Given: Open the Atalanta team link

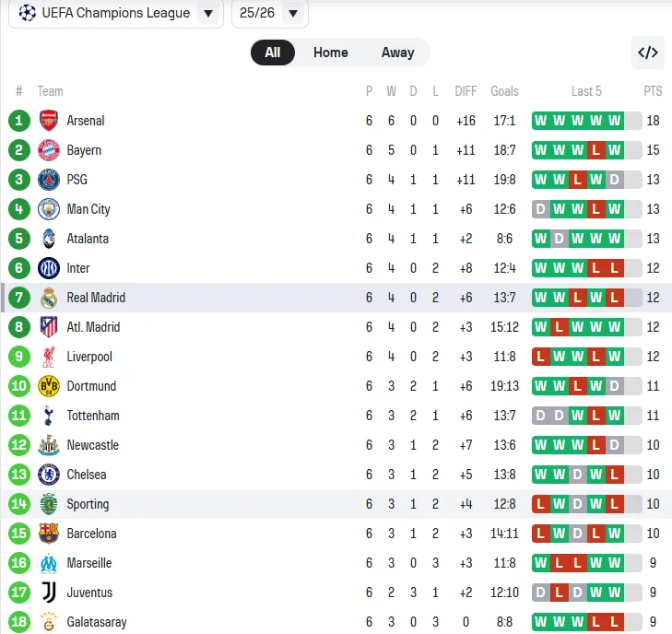Looking at the screenshot, I should tap(88, 239).
